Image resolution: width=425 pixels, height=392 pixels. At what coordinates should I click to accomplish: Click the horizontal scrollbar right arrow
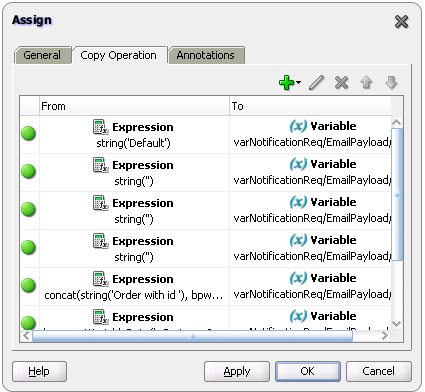[385, 336]
